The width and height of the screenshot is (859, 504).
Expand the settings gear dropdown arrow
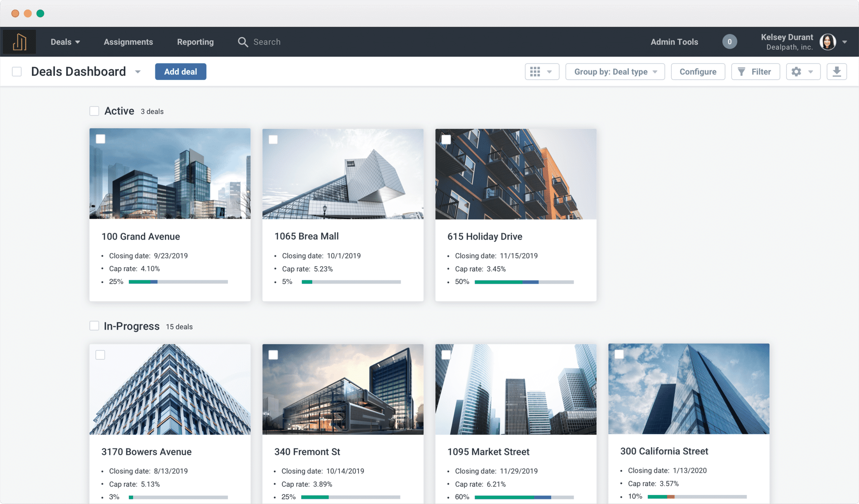pyautogui.click(x=811, y=72)
